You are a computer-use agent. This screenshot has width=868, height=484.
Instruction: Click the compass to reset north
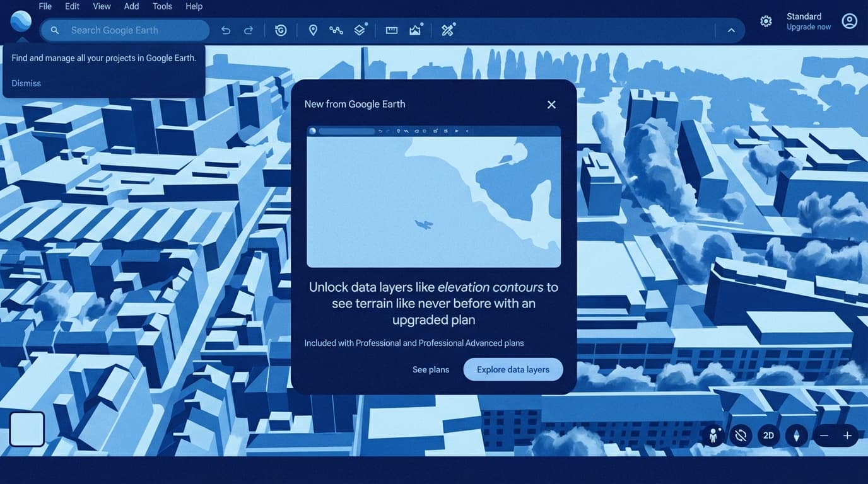click(x=796, y=435)
